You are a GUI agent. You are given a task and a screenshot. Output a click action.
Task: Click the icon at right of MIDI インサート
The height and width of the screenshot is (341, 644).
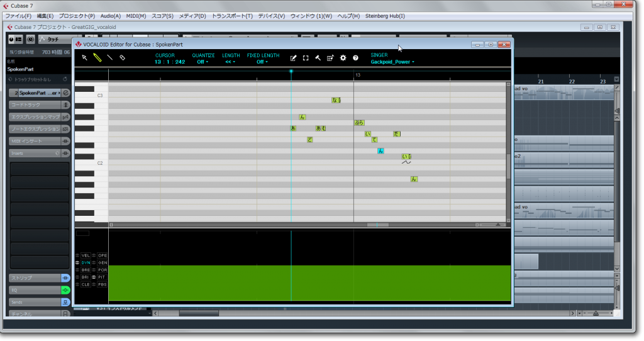click(x=65, y=141)
